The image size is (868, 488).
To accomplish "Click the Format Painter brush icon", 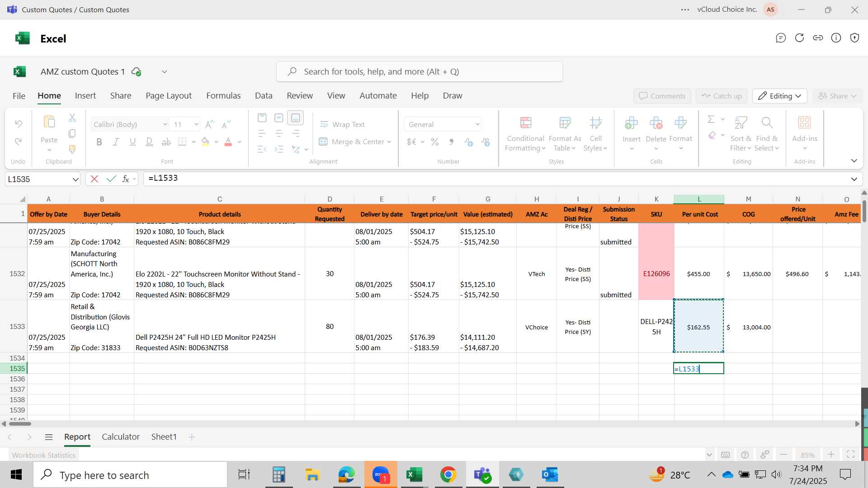I will click(72, 149).
